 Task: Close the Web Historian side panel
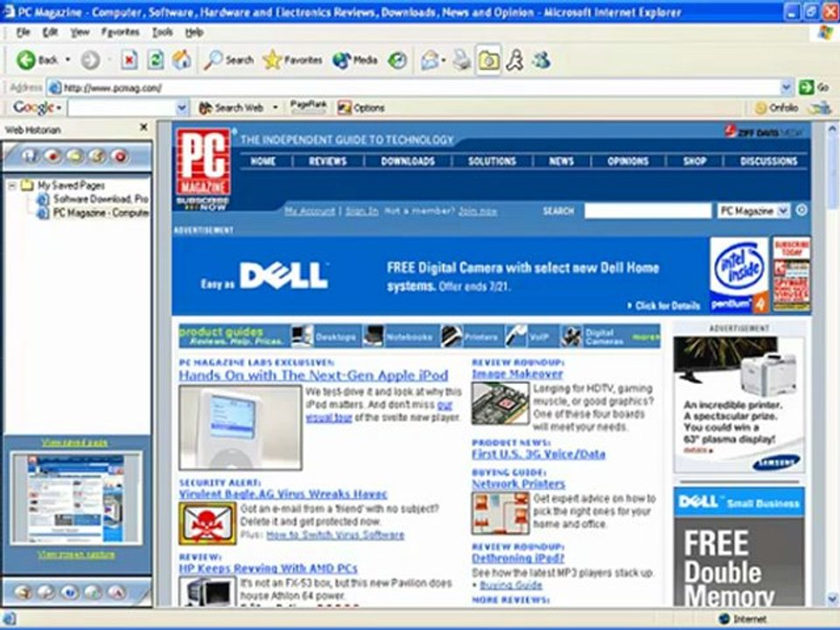[x=143, y=127]
